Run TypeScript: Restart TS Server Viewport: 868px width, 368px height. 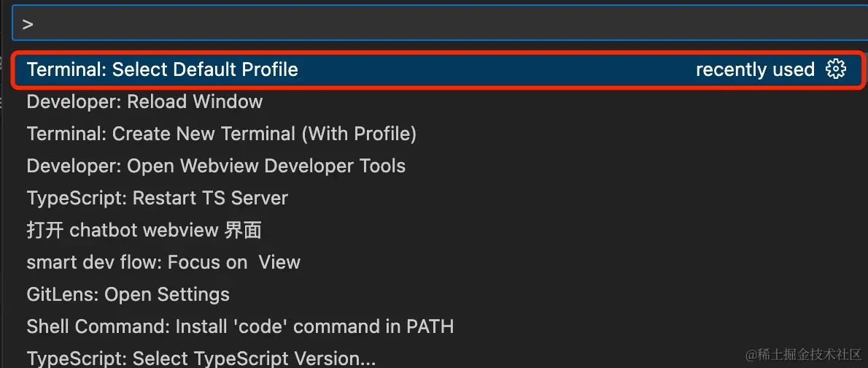coord(158,198)
